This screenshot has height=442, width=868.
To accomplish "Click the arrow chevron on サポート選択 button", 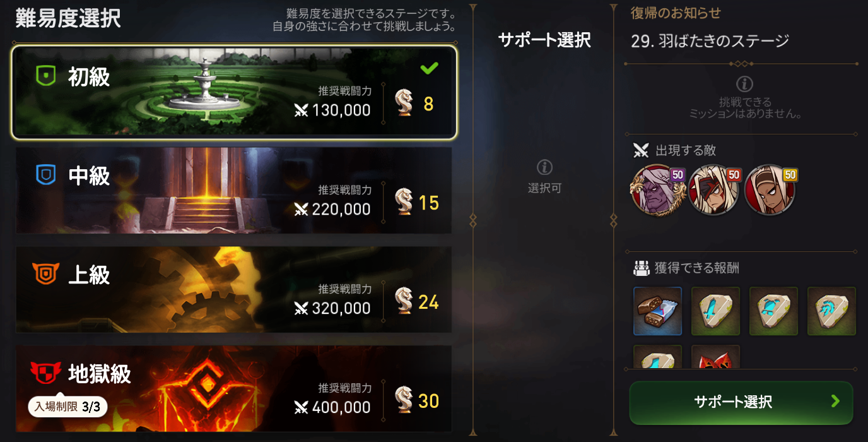I will point(836,401).
